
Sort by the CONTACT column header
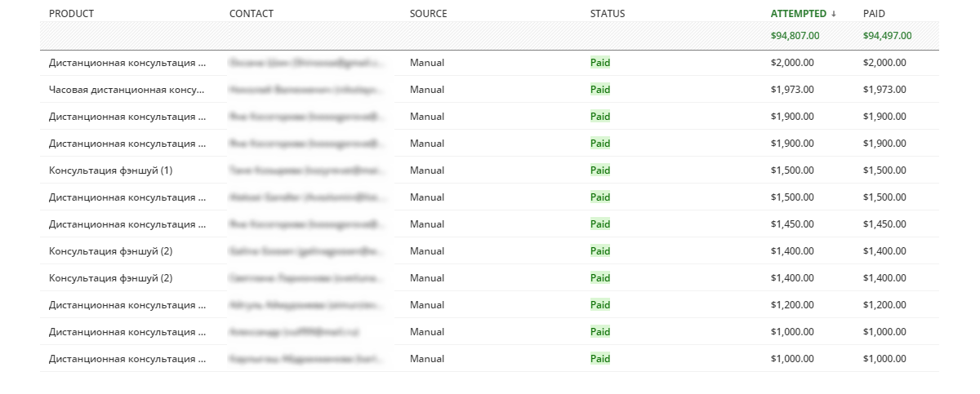click(x=252, y=14)
